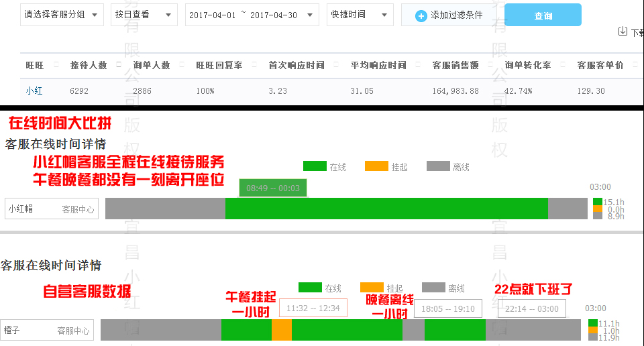The height and width of the screenshot is (346, 644).
Task: Click the 橙子 客服中心 name box
Action: [47, 330]
